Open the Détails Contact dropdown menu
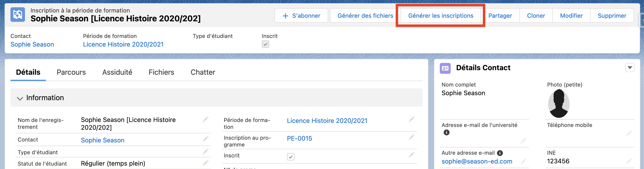This screenshot has height=169, width=644. pos(630,68)
